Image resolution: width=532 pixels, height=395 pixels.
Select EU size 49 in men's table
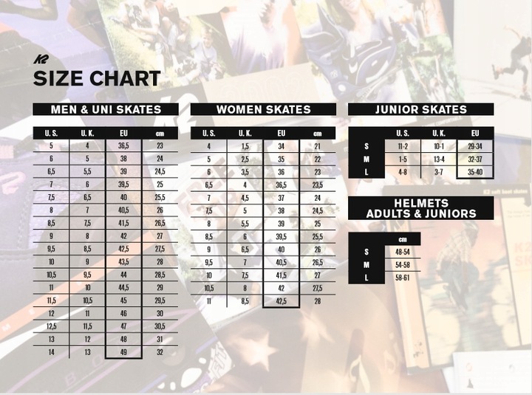(x=123, y=353)
